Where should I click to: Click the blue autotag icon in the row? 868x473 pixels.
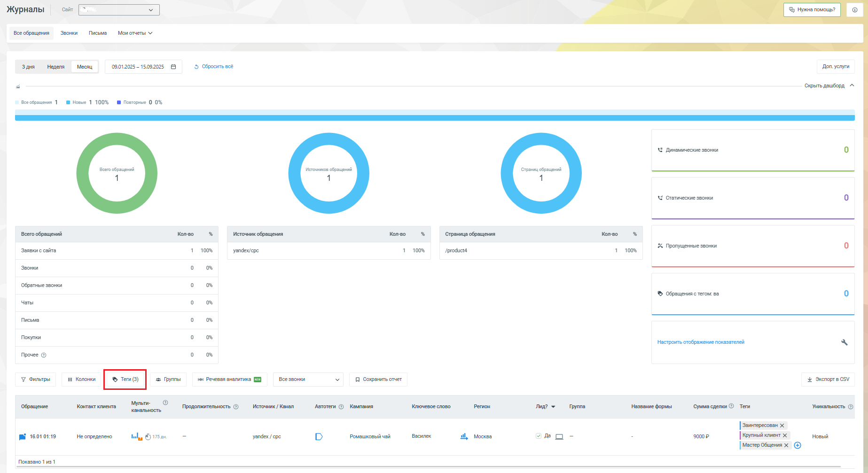(319, 437)
